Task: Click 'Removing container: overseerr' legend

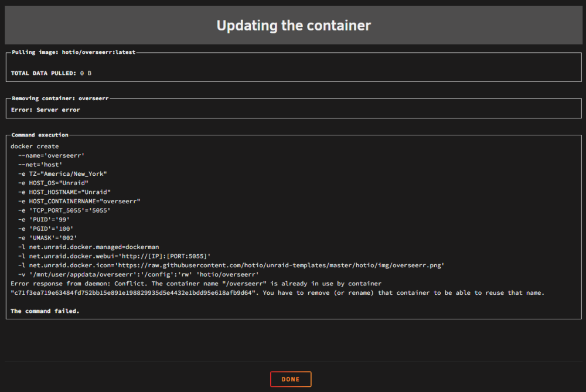Action: tap(60, 98)
